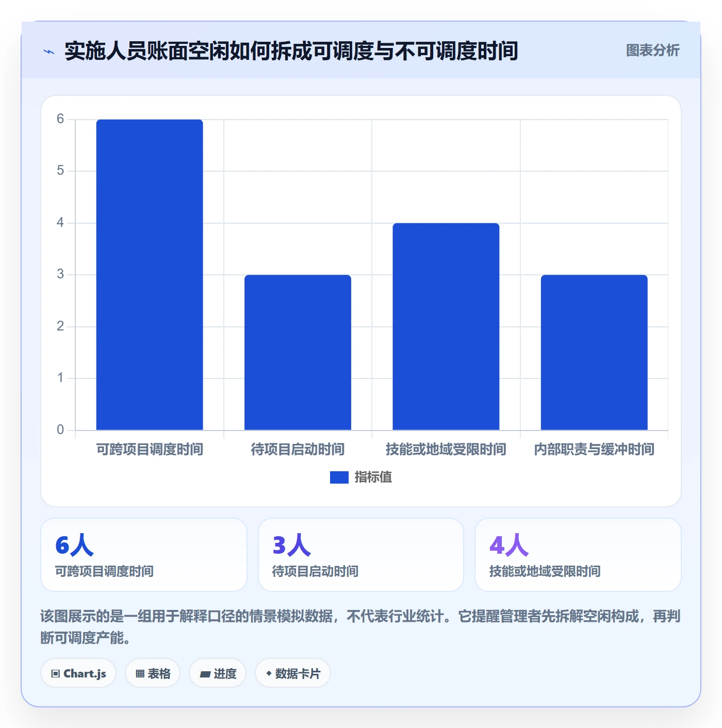Click the 待项目启动时间 axis label

tap(298, 450)
